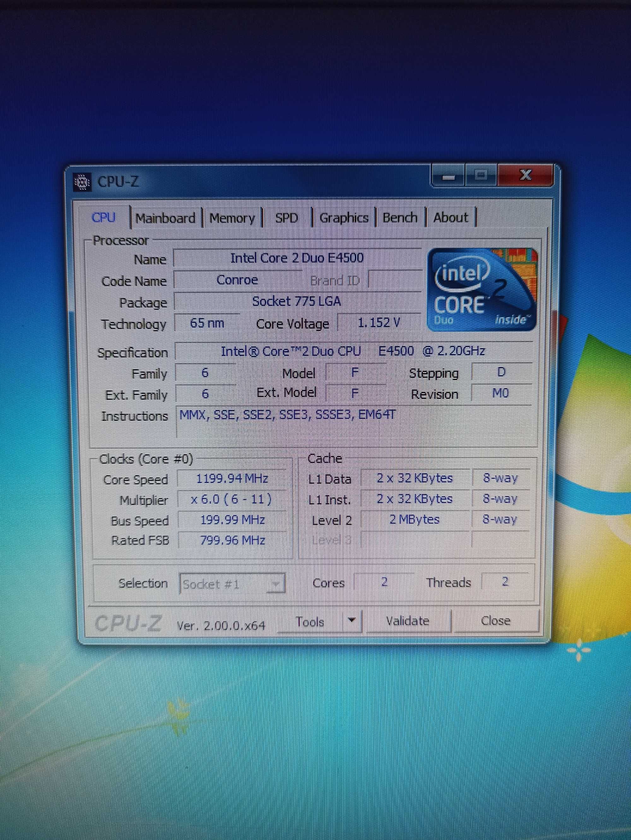
Task: Open the Socket #1 selection dropdown
Action: click(232, 584)
